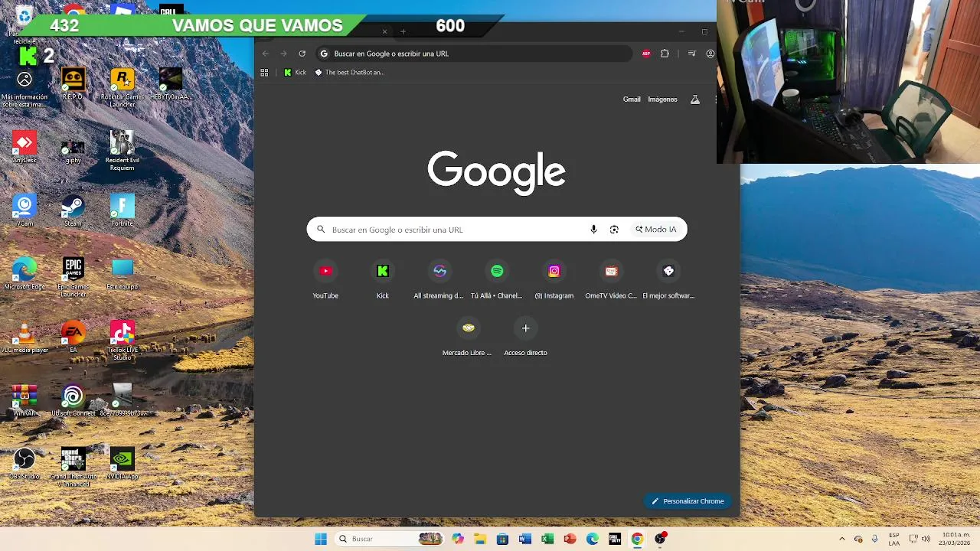Select the OBS Studio desktop icon
980x551 pixels.
point(24,464)
